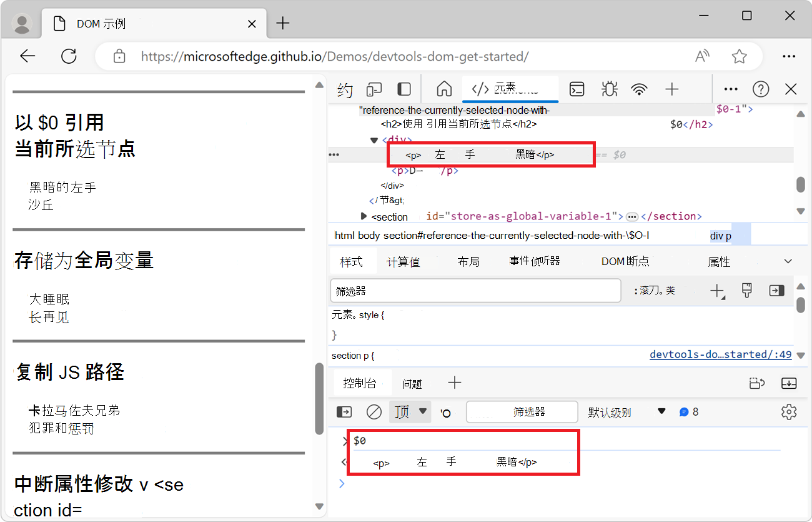
Task: Open the 事件侦听器 tab
Action: pyautogui.click(x=535, y=261)
